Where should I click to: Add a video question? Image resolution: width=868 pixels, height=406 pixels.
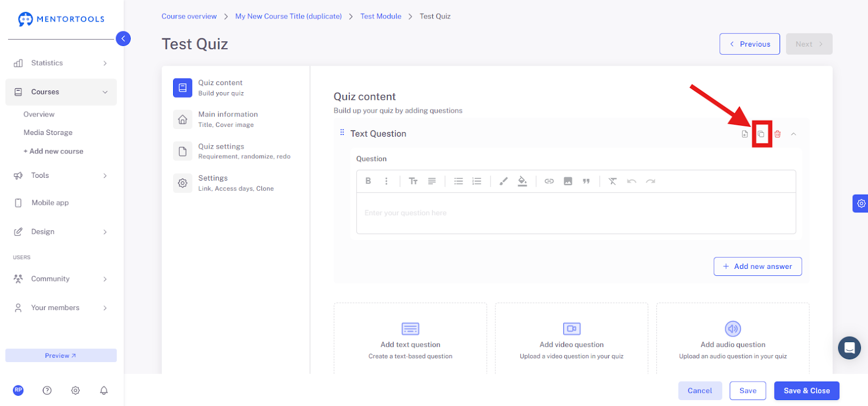tap(571, 339)
